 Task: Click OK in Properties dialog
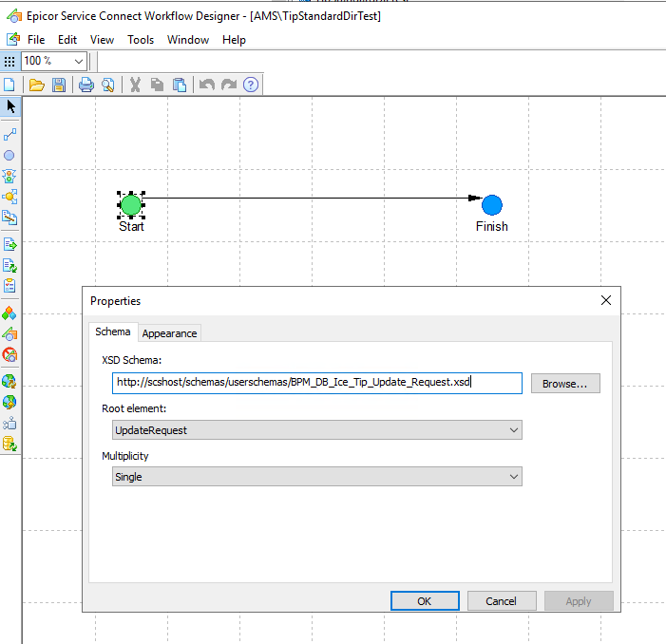coord(425,600)
